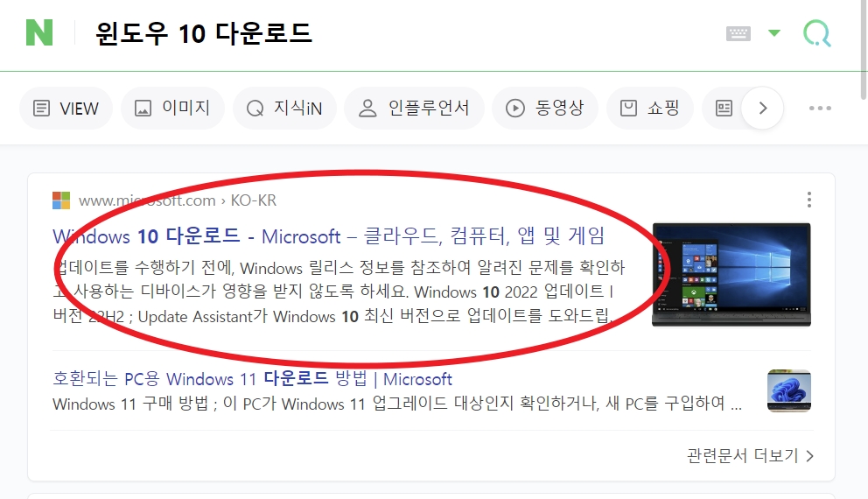The image size is (868, 499).
Task: Open the Windows 11 bloom thumbnail
Action: coord(789,390)
